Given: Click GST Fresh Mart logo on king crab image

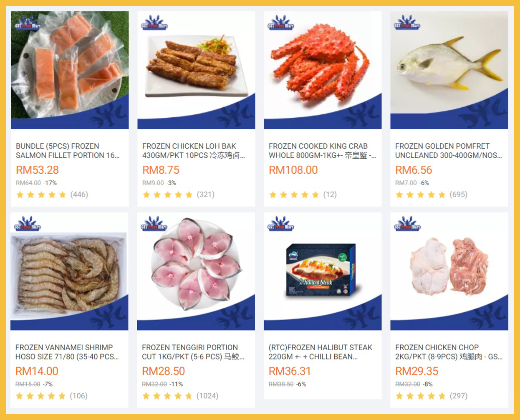Looking at the screenshot, I should click(280, 23).
